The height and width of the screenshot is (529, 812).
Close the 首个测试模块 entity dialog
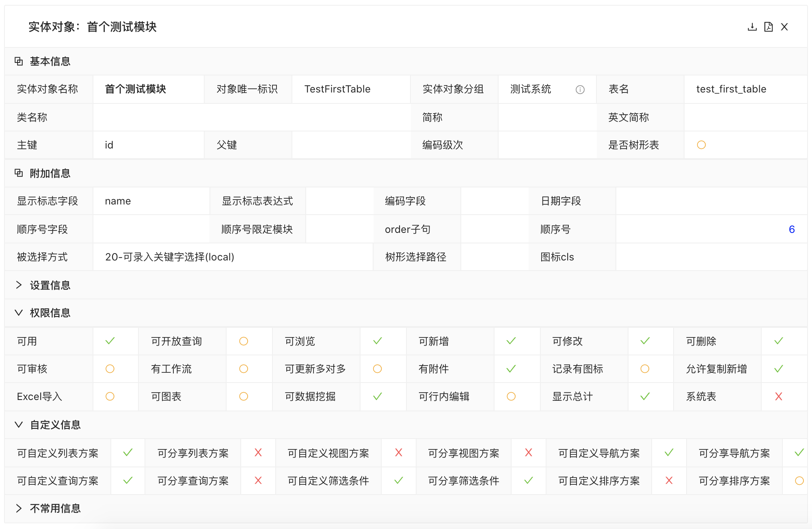click(784, 27)
